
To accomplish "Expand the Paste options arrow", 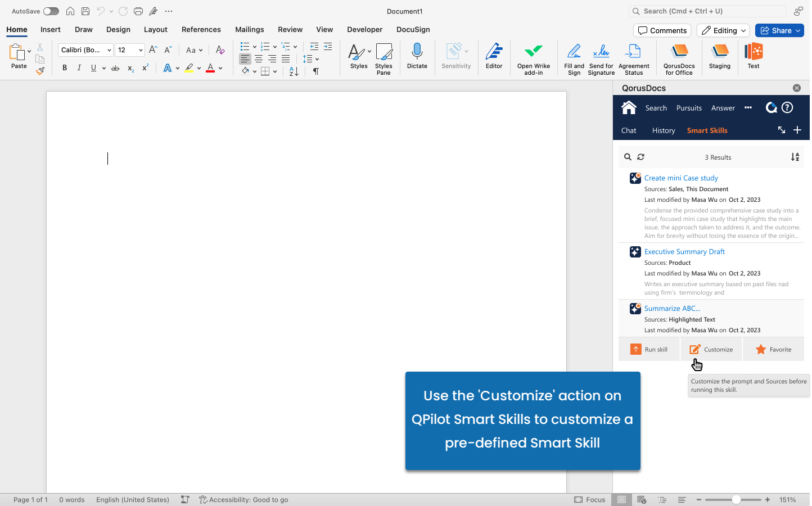I will (x=29, y=51).
